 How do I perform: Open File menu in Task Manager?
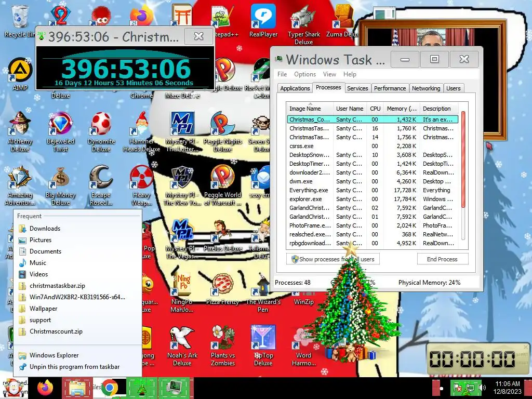[282, 74]
